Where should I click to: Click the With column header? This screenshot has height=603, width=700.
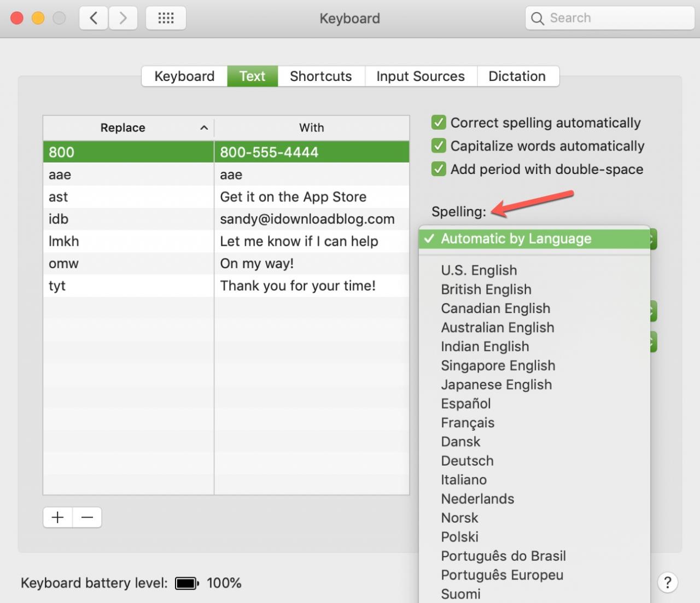tap(311, 127)
